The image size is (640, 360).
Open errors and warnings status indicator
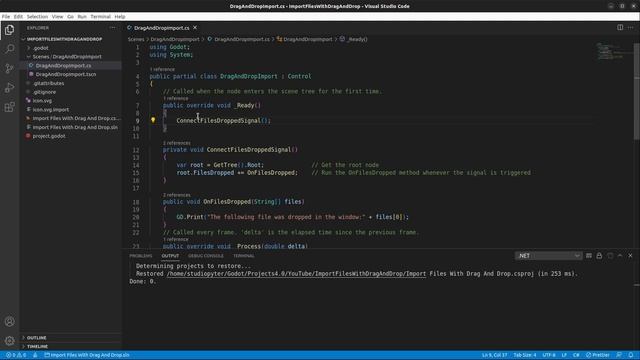click(16, 355)
